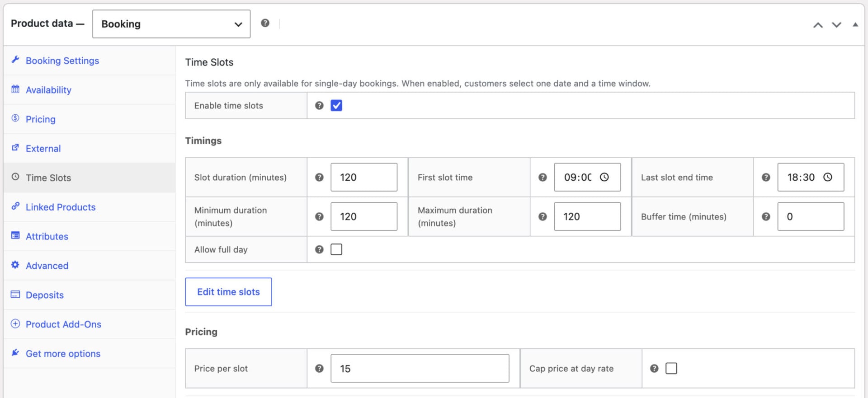Check the Cap price at day rate checkbox
The height and width of the screenshot is (398, 868).
click(x=671, y=369)
